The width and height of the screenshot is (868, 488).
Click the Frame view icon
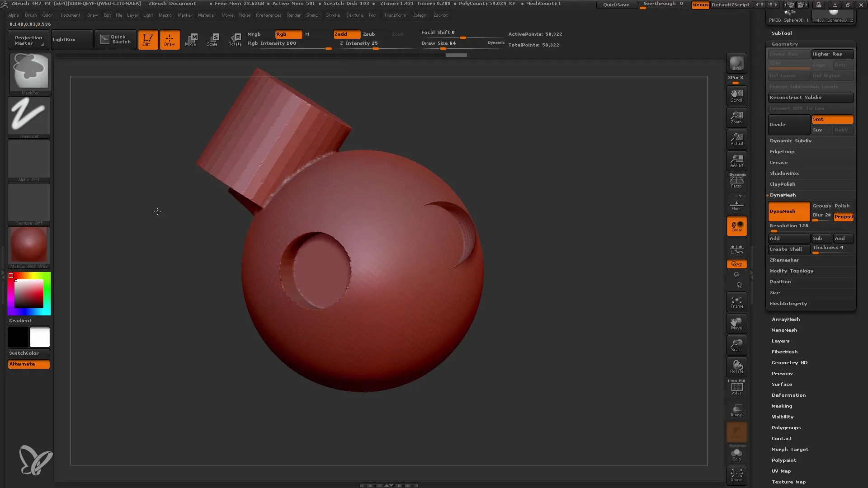(x=736, y=302)
